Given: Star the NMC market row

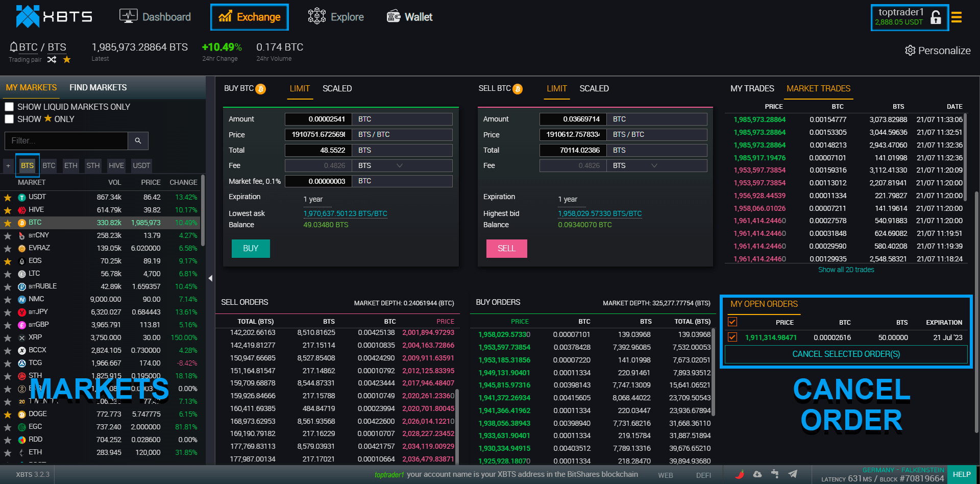Looking at the screenshot, I should [8, 300].
